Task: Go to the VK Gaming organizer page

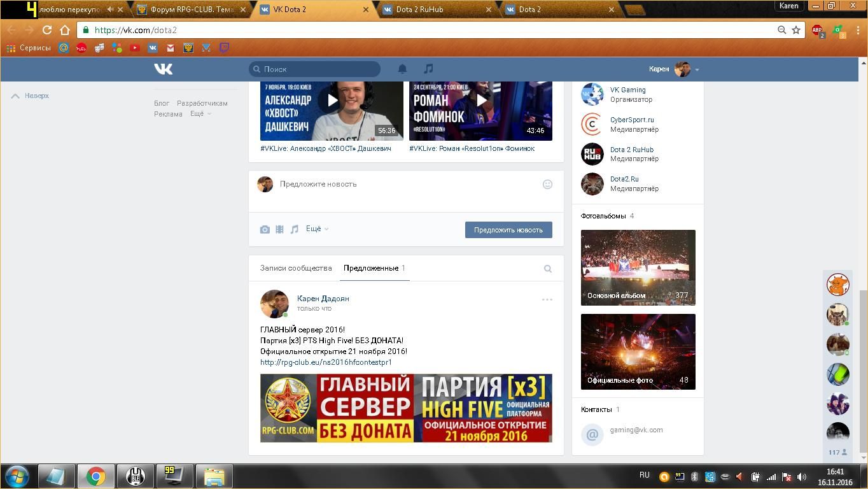Action: tap(628, 90)
